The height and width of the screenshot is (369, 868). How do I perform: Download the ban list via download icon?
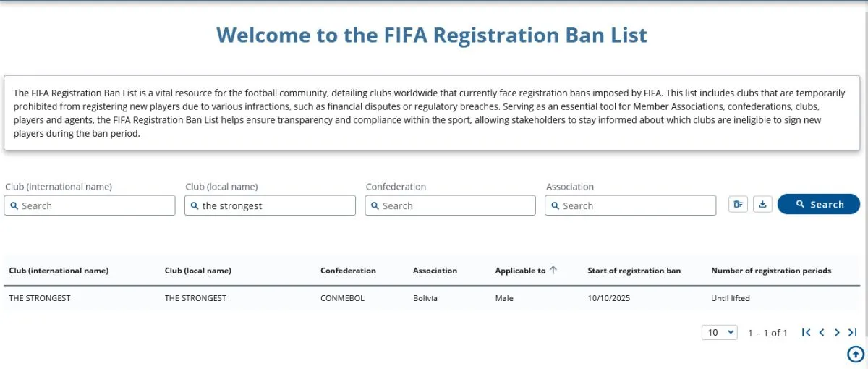point(762,205)
